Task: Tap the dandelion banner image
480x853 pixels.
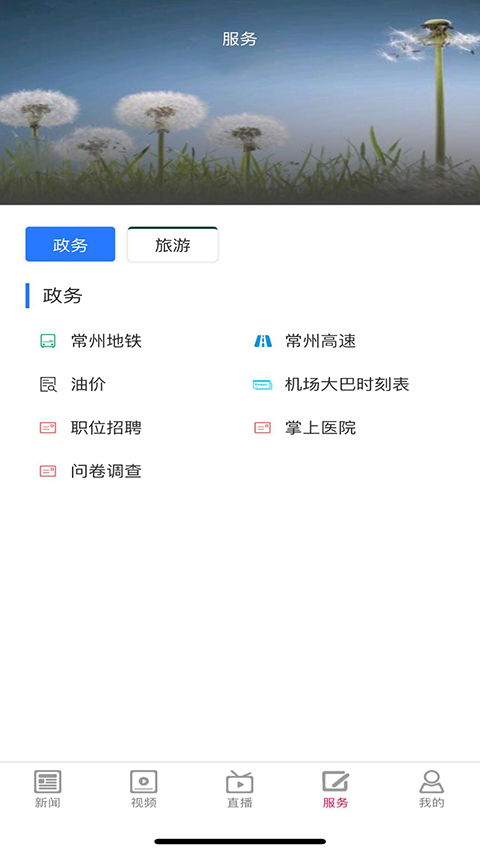Action: pos(240,102)
